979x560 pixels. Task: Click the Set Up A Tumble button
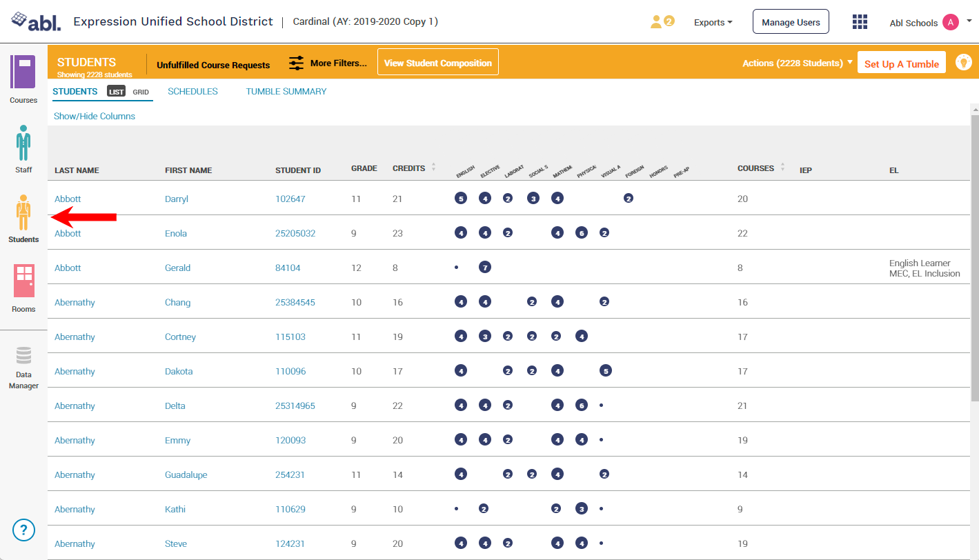pos(901,63)
